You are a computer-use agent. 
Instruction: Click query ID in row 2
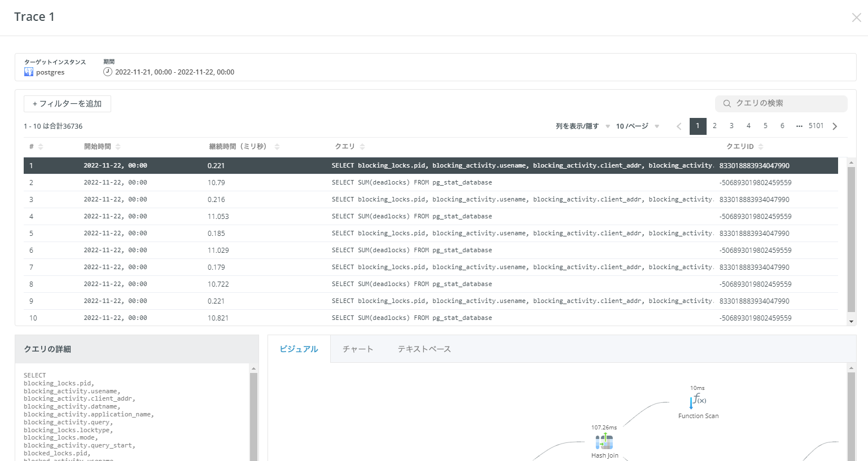[x=755, y=183]
